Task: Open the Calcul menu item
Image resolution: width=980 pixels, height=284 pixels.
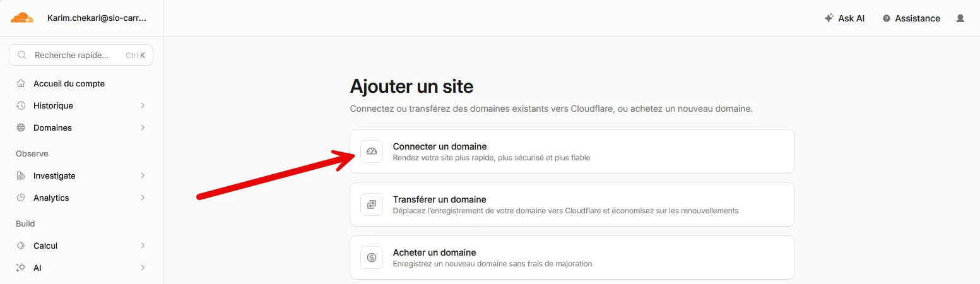Action: 81,246
